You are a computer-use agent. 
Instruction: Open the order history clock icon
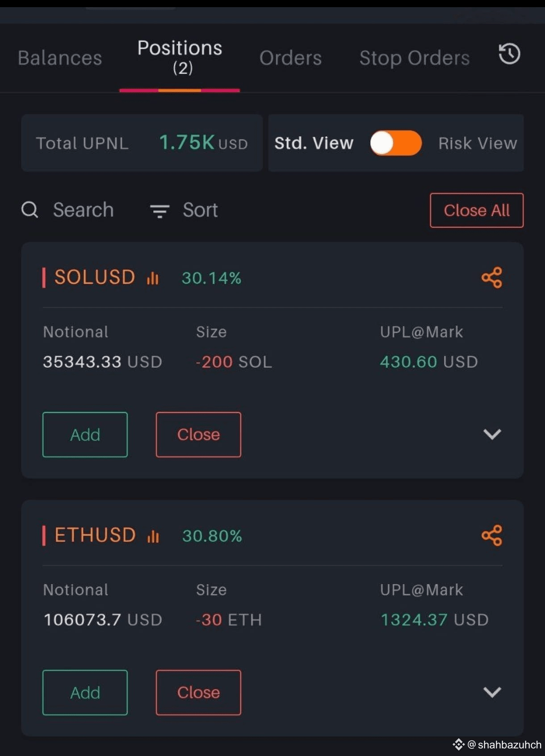[509, 54]
